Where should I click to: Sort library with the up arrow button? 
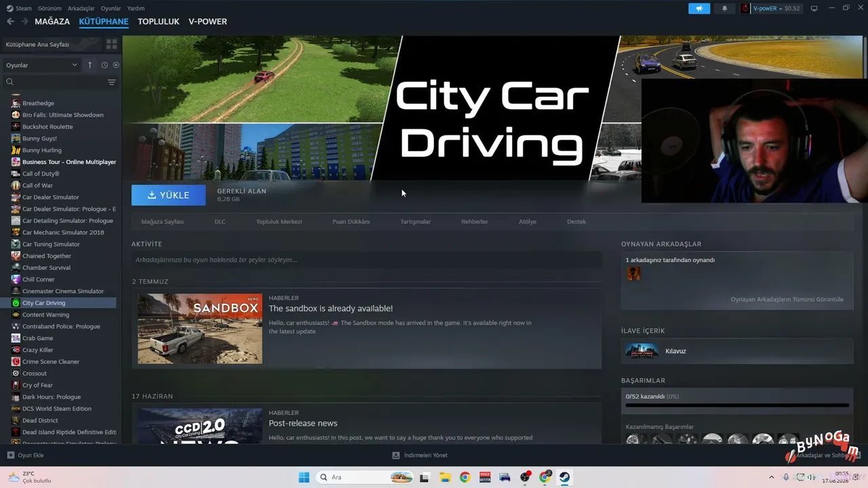point(90,65)
